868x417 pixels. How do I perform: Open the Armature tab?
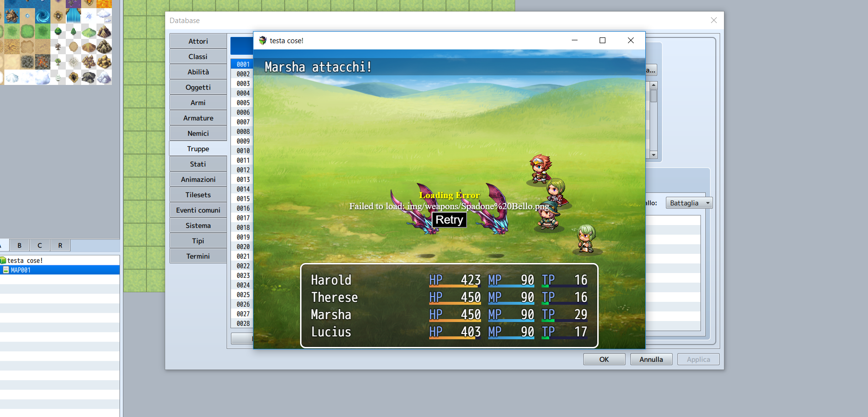click(198, 118)
